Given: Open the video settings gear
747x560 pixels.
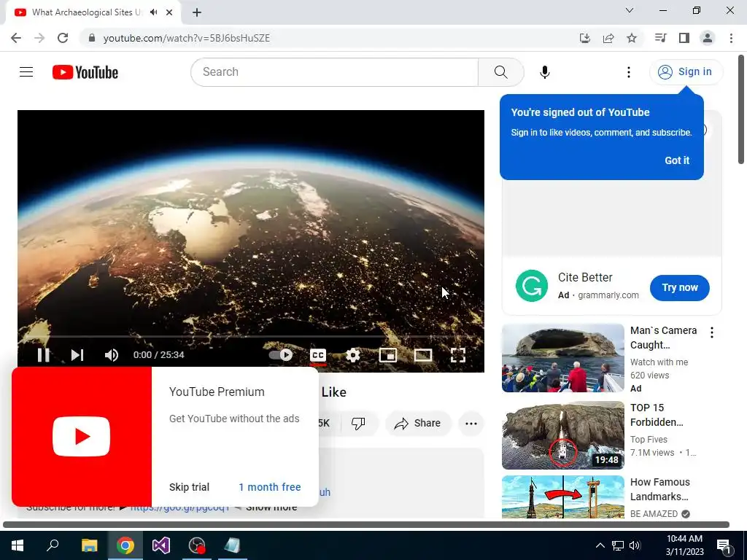Looking at the screenshot, I should [353, 355].
